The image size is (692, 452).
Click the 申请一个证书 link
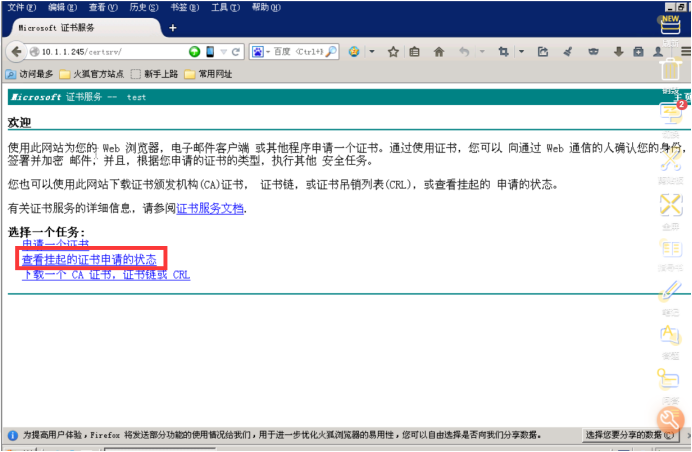point(56,245)
